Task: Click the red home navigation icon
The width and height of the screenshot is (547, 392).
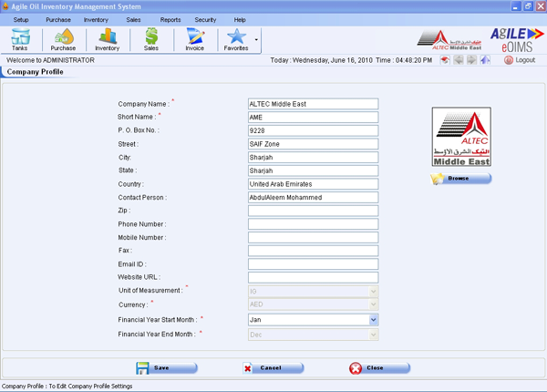Action: point(445,60)
